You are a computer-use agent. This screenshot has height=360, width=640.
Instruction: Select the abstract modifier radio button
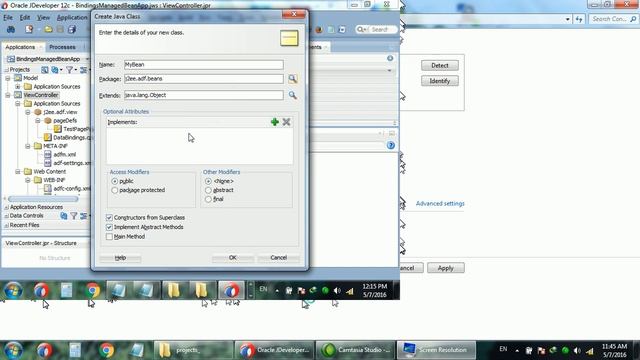(209, 190)
